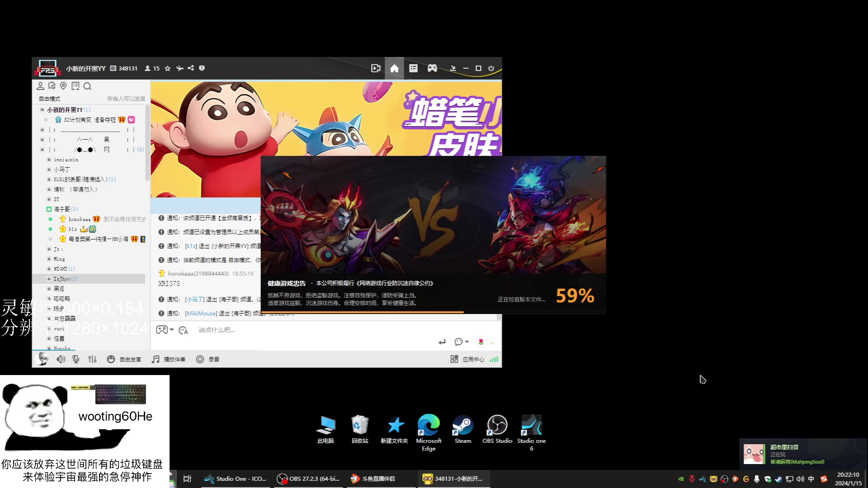Switch to 斗鱼直播伴侣 in the taskbar
The image size is (868, 488).
[x=382, y=479]
